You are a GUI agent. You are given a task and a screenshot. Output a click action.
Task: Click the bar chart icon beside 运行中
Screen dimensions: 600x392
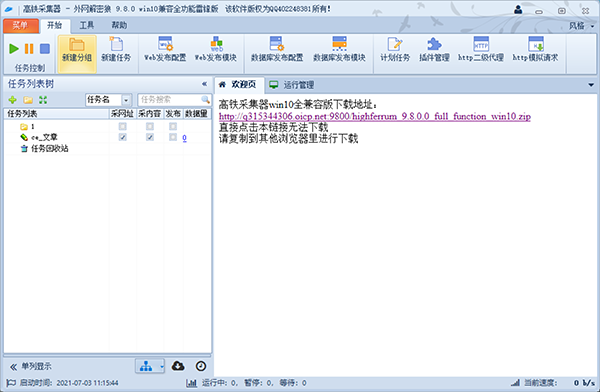[191, 382]
